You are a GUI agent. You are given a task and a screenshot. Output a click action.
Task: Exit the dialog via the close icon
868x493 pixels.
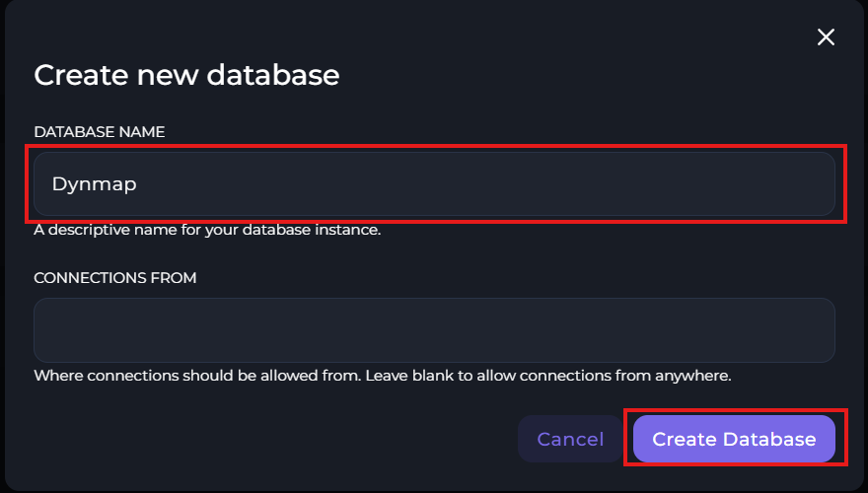tap(826, 37)
